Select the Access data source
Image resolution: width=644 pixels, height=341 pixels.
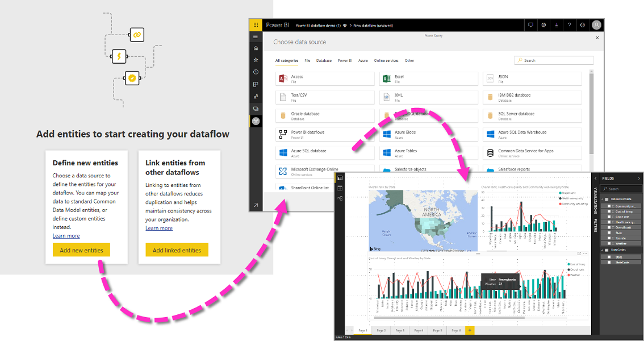pyautogui.click(x=325, y=79)
